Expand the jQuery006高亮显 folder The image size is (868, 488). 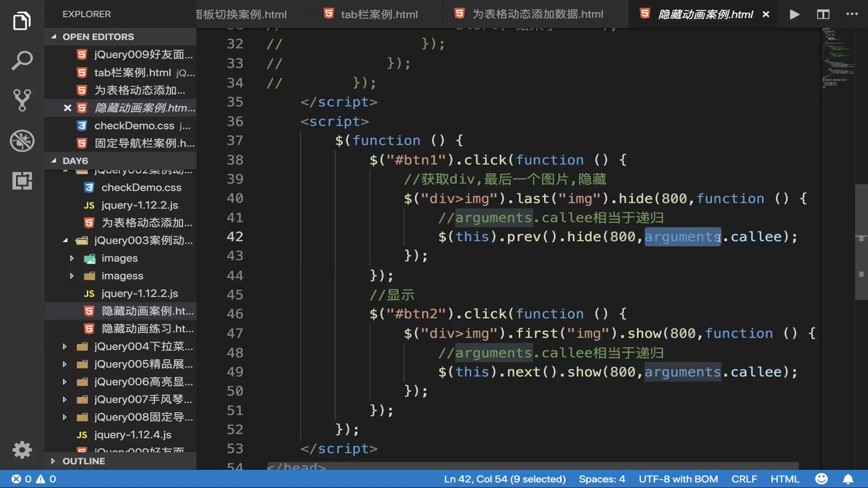120,382
